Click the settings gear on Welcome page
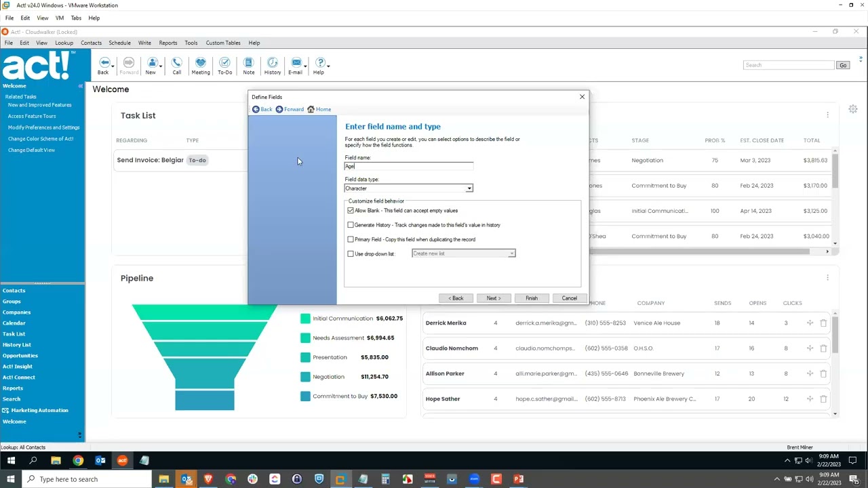The image size is (868, 488). [x=853, y=109]
